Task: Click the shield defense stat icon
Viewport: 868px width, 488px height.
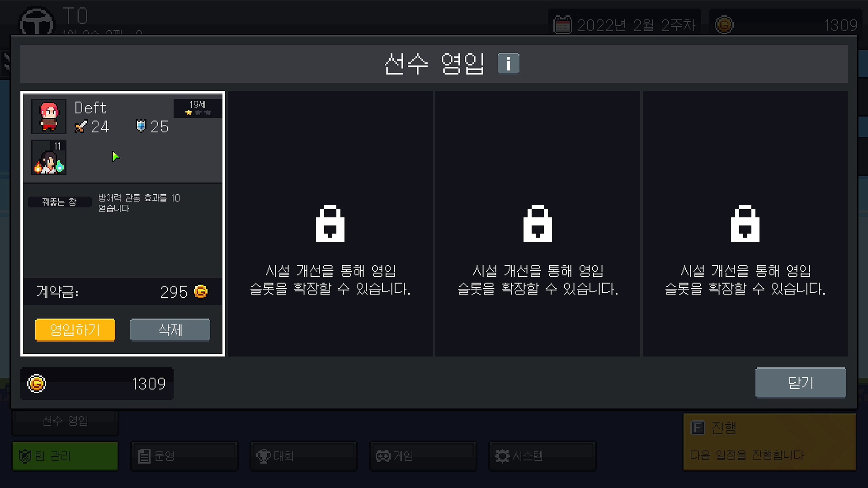Action: point(141,126)
